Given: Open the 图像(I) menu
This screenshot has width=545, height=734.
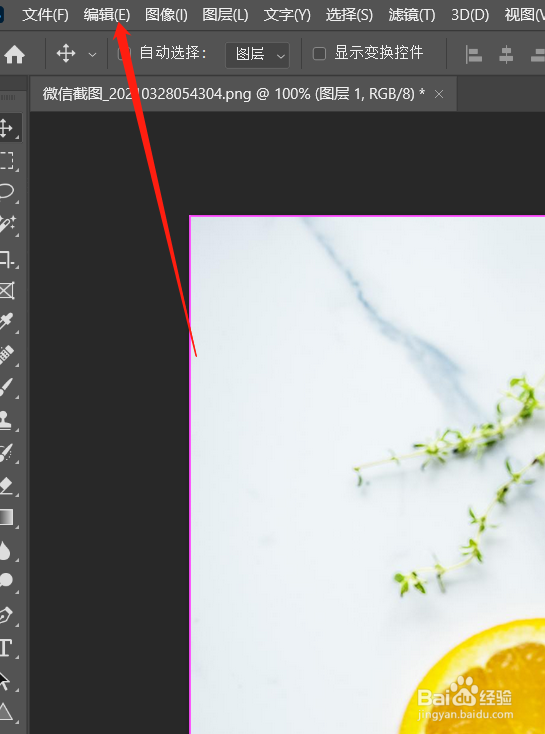Looking at the screenshot, I should point(166,15).
